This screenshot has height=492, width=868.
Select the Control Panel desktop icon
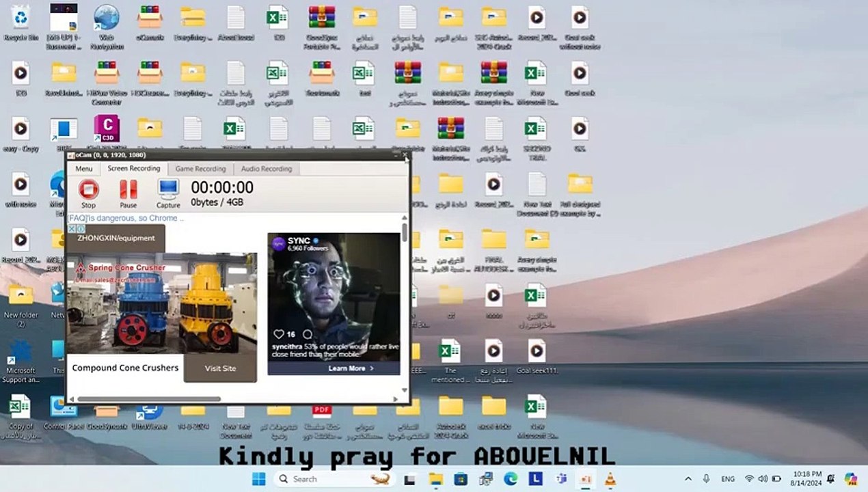[64, 413]
